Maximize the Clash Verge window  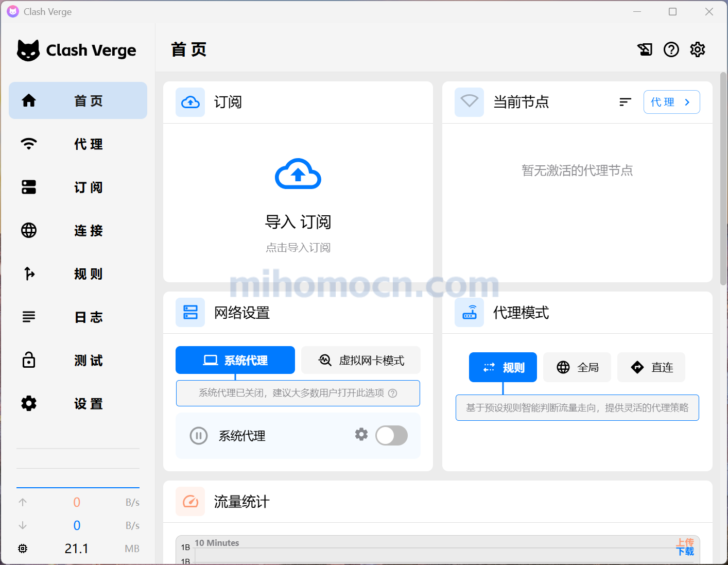[x=672, y=11]
